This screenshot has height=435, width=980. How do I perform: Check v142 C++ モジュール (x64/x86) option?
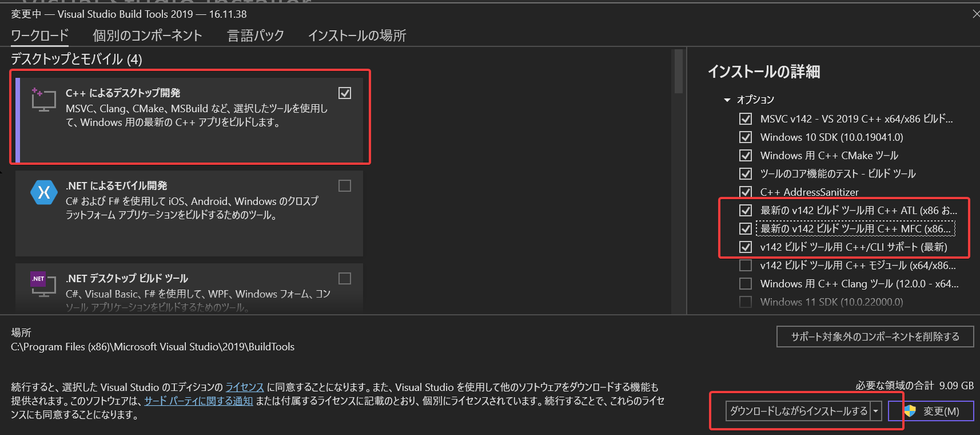coord(746,265)
